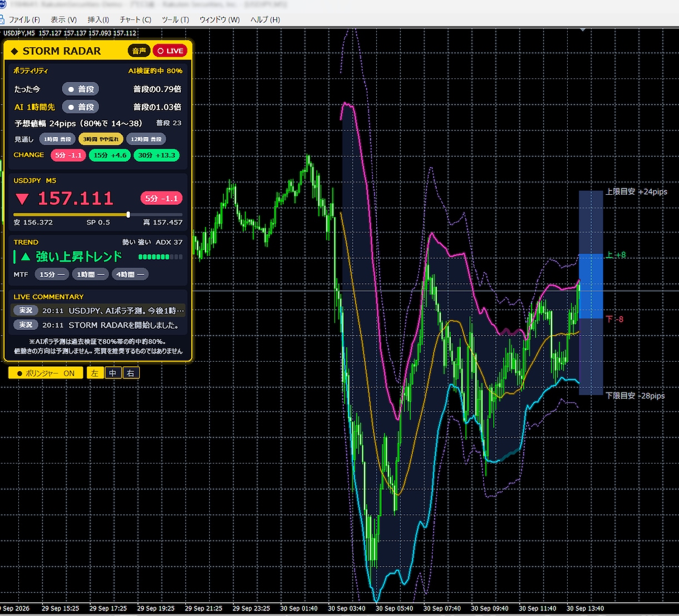Open the ヘルプ (H) menu
679x616 pixels.
click(265, 19)
